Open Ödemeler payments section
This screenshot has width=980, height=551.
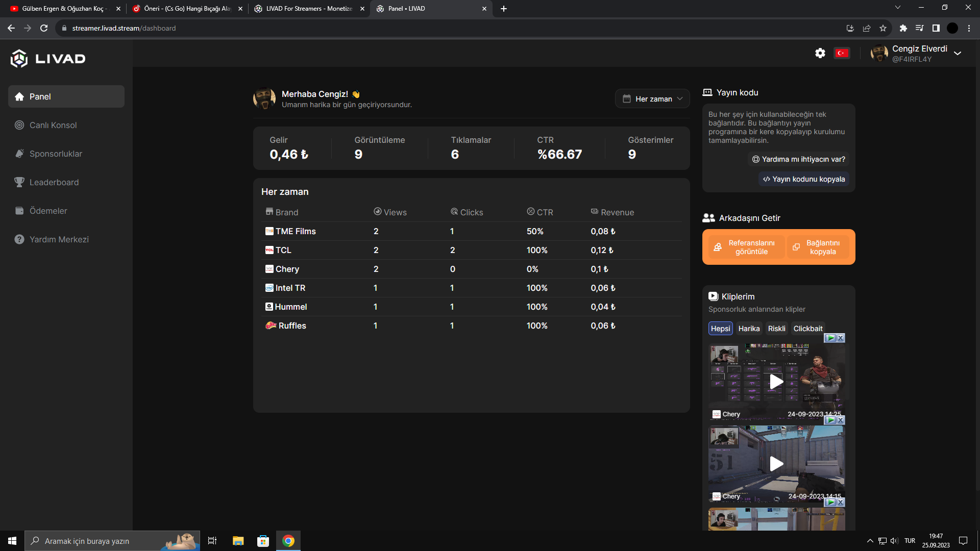click(x=48, y=211)
